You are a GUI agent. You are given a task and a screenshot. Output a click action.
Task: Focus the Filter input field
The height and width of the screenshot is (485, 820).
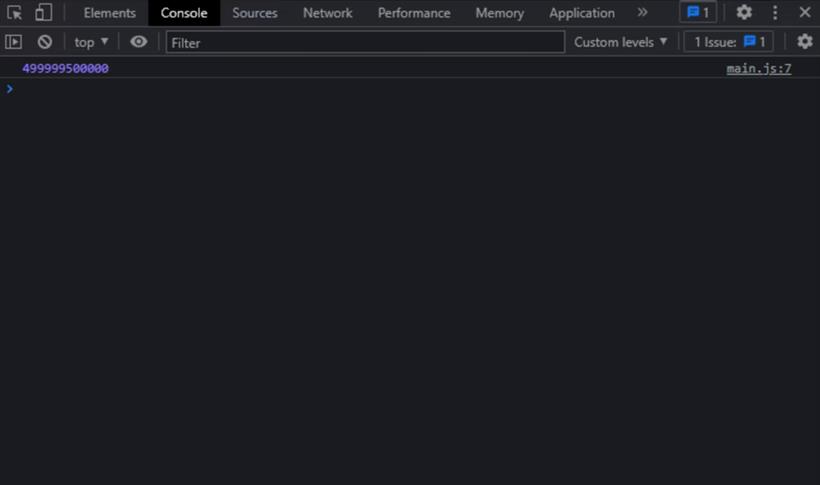pos(365,42)
